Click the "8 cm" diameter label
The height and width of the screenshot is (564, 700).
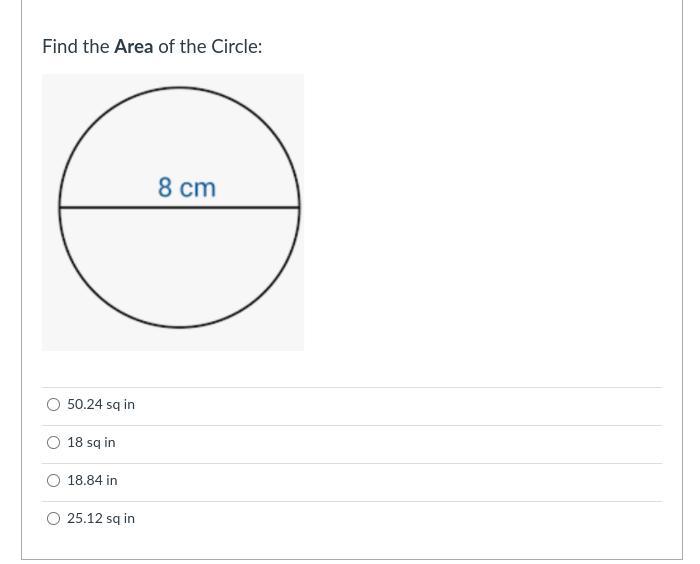pyautogui.click(x=186, y=188)
